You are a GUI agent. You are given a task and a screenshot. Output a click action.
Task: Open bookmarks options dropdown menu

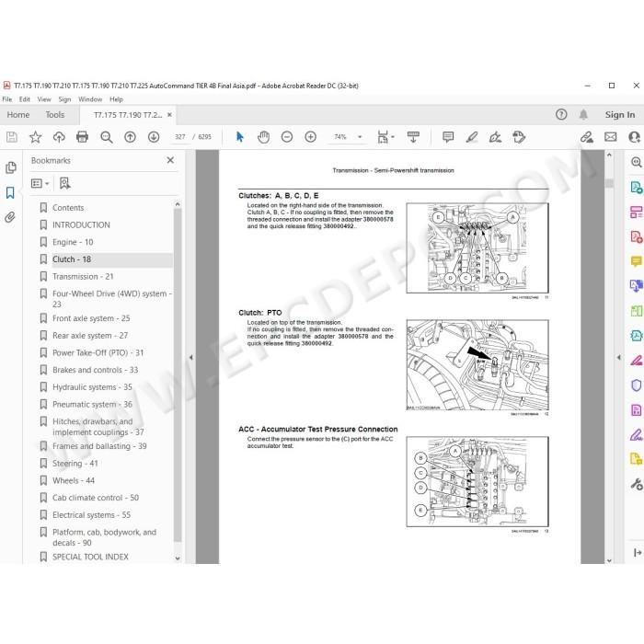pyautogui.click(x=40, y=183)
